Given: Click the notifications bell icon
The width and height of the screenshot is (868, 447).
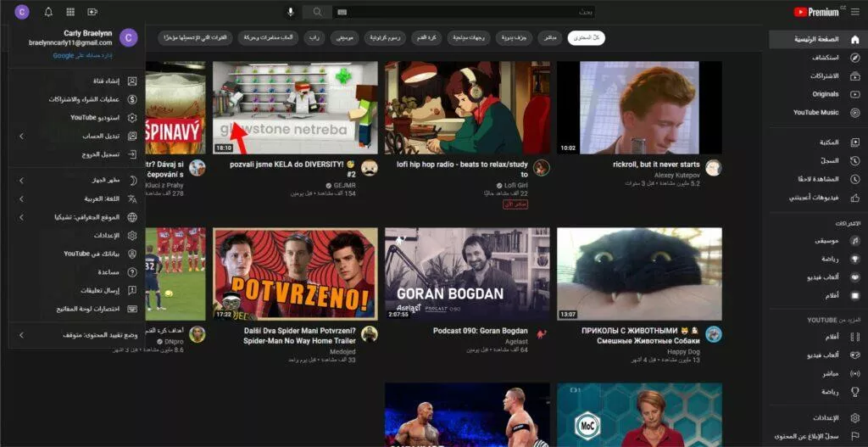Looking at the screenshot, I should [x=48, y=12].
